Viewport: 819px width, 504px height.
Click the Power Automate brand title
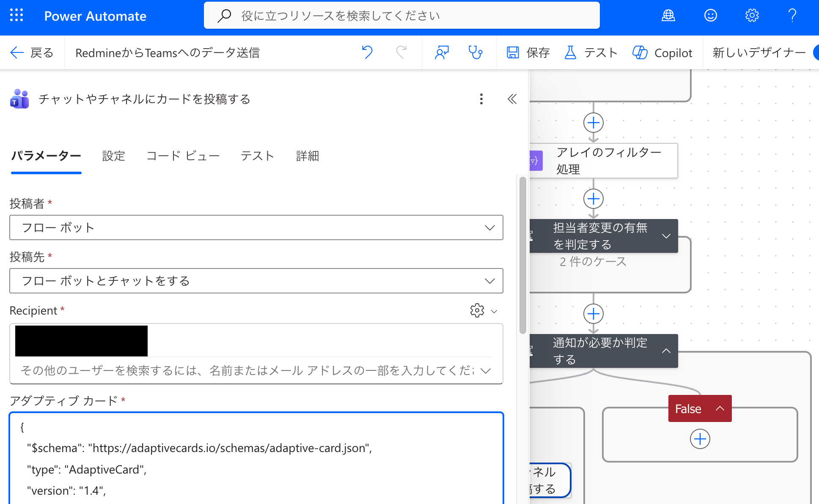(x=95, y=16)
